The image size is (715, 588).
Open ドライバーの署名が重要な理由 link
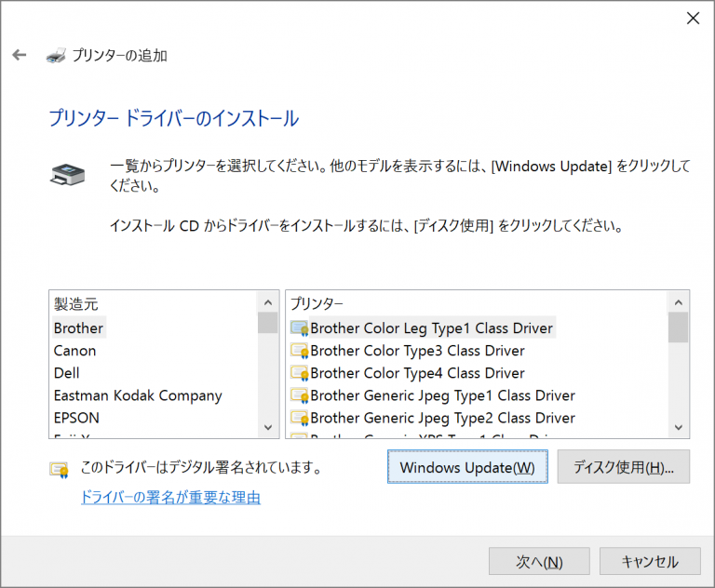(170, 498)
